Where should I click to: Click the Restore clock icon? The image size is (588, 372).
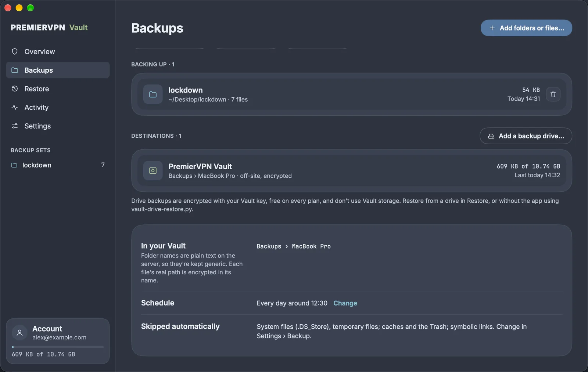15,89
